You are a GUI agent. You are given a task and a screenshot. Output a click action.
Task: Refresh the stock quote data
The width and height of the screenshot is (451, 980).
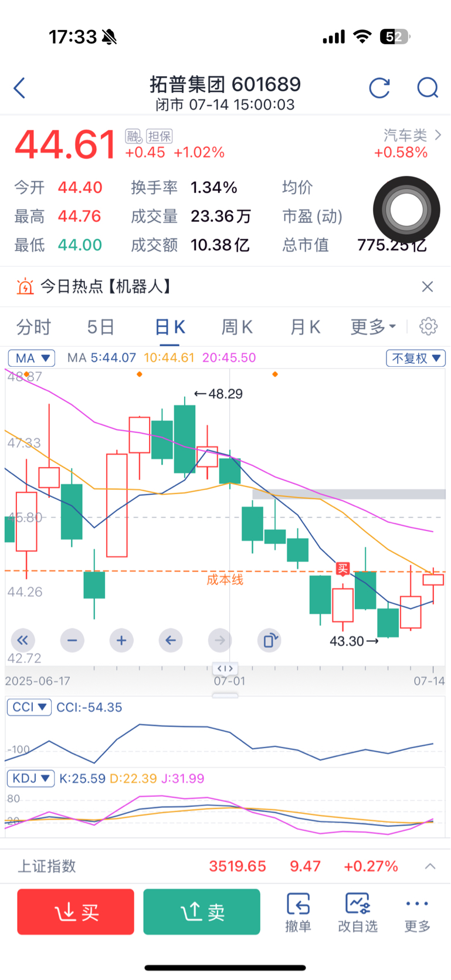pos(379,89)
